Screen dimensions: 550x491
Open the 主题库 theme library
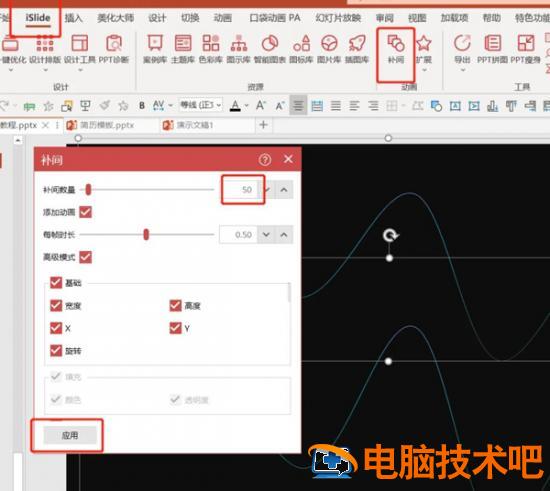(183, 49)
